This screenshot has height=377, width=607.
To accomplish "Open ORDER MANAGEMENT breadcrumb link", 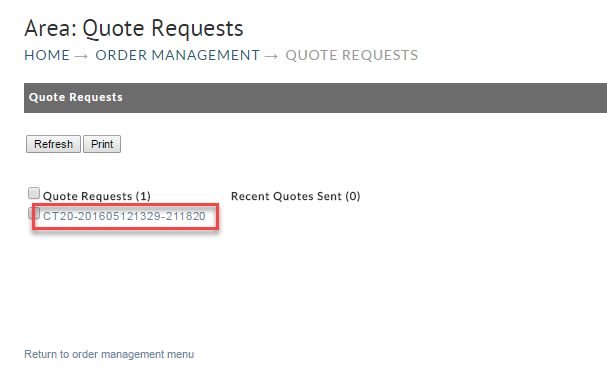I will 177,55.
